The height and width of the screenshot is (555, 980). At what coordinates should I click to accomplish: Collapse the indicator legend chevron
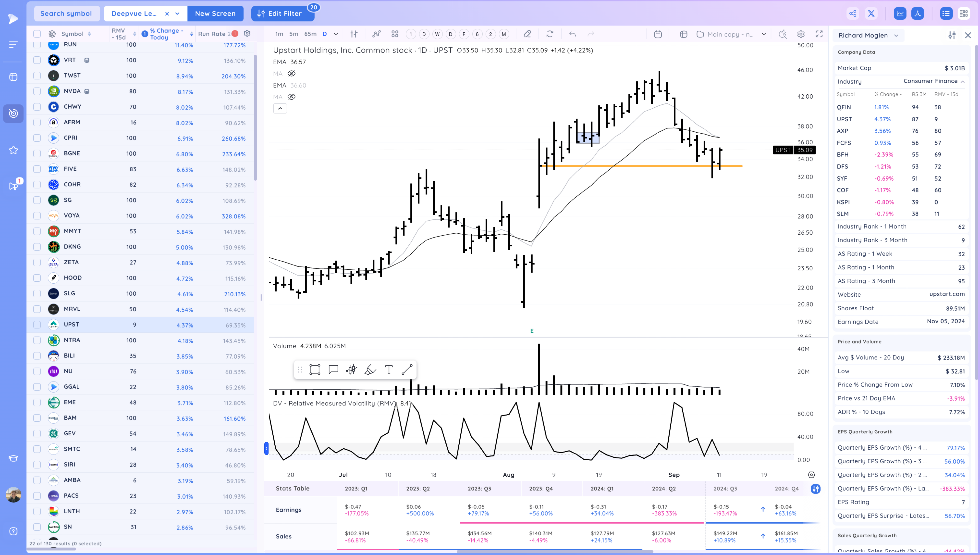pyautogui.click(x=280, y=109)
